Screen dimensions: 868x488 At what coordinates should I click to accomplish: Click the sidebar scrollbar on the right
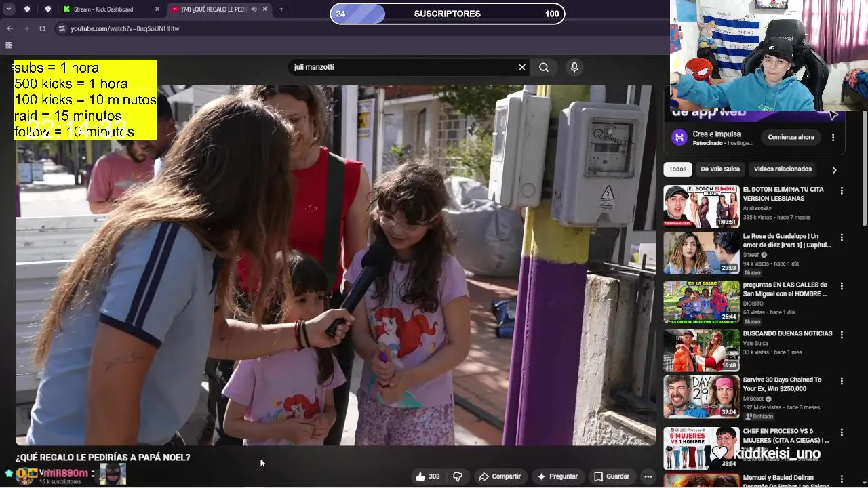[865, 169]
